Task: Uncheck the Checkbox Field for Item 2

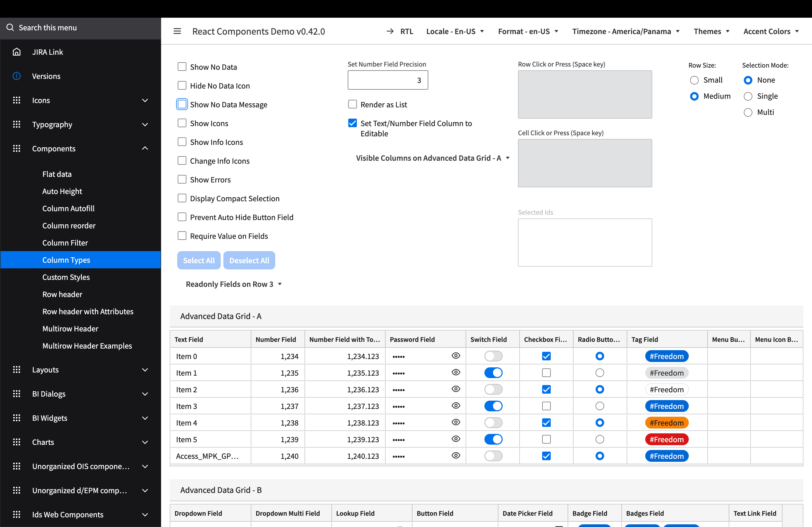Action: point(546,389)
